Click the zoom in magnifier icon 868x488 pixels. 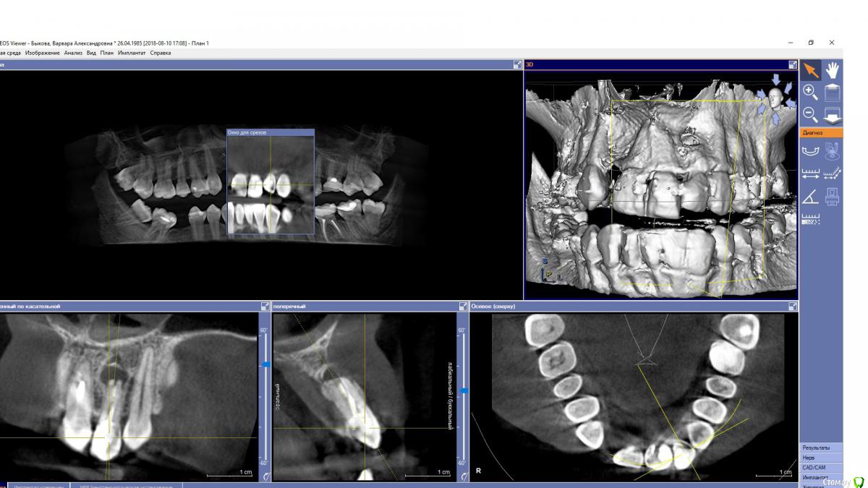[811, 92]
